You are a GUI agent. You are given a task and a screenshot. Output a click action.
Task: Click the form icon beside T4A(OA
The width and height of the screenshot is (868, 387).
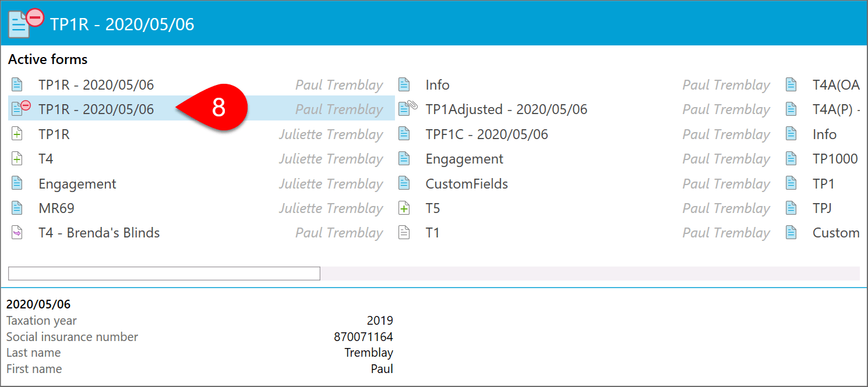click(791, 84)
